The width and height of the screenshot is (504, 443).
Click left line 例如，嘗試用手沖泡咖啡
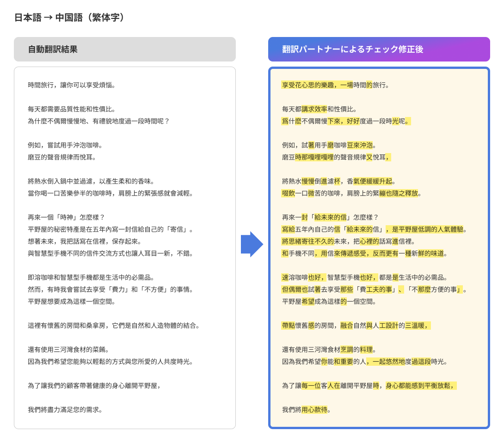tap(65, 145)
